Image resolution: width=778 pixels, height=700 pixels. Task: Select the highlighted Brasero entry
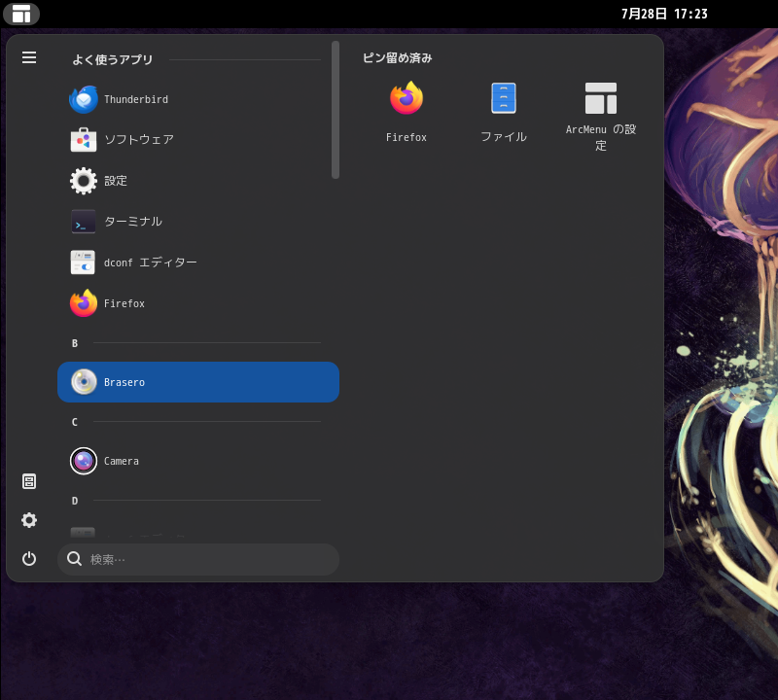[x=197, y=382]
